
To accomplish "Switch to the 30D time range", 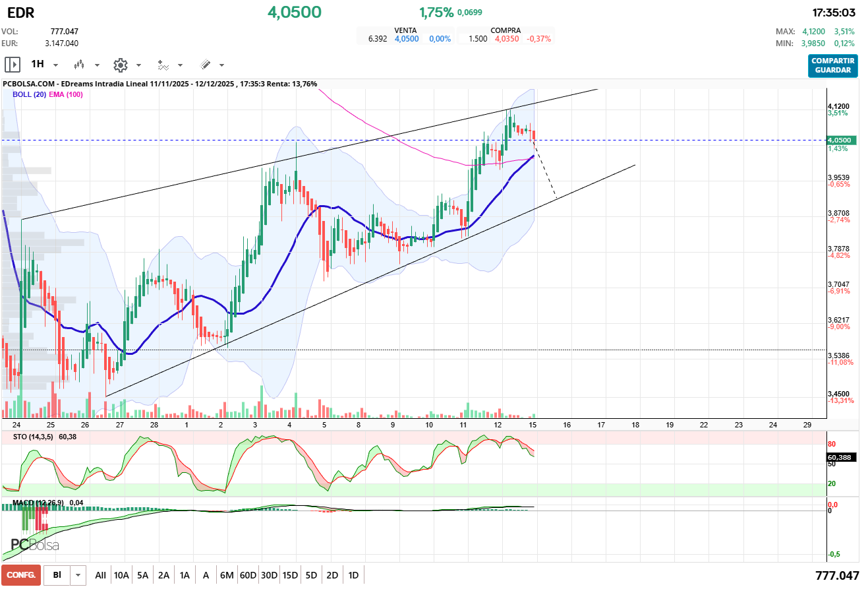I will tap(269, 575).
